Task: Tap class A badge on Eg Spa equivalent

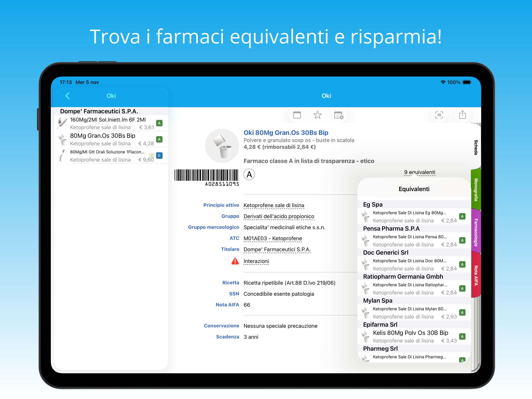Action: pyautogui.click(x=462, y=216)
